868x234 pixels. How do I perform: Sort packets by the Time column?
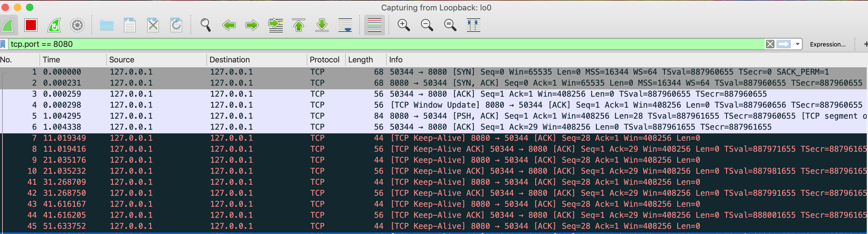pos(73,60)
